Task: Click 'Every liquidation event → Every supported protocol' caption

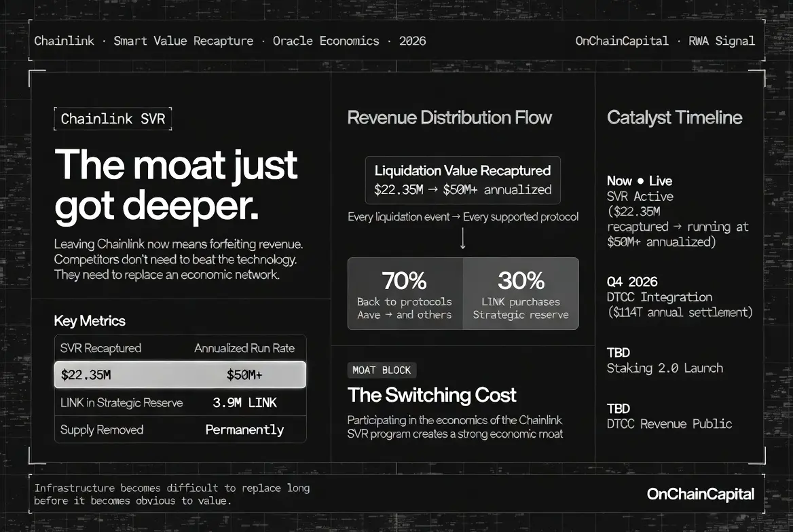Action: [x=463, y=217]
